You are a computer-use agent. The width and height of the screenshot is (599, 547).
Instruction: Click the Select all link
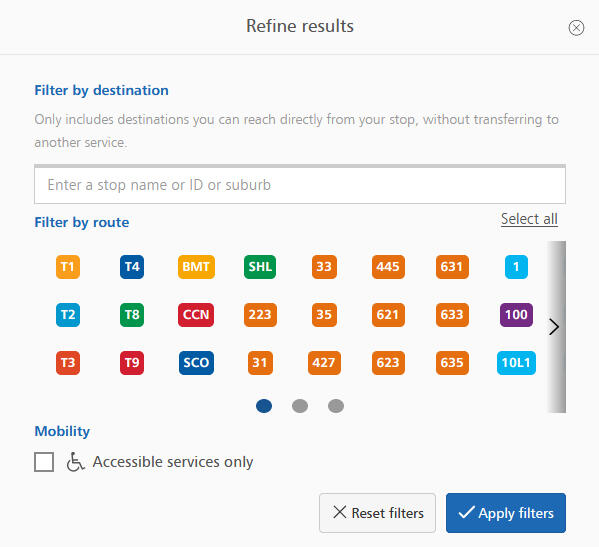pyautogui.click(x=529, y=219)
